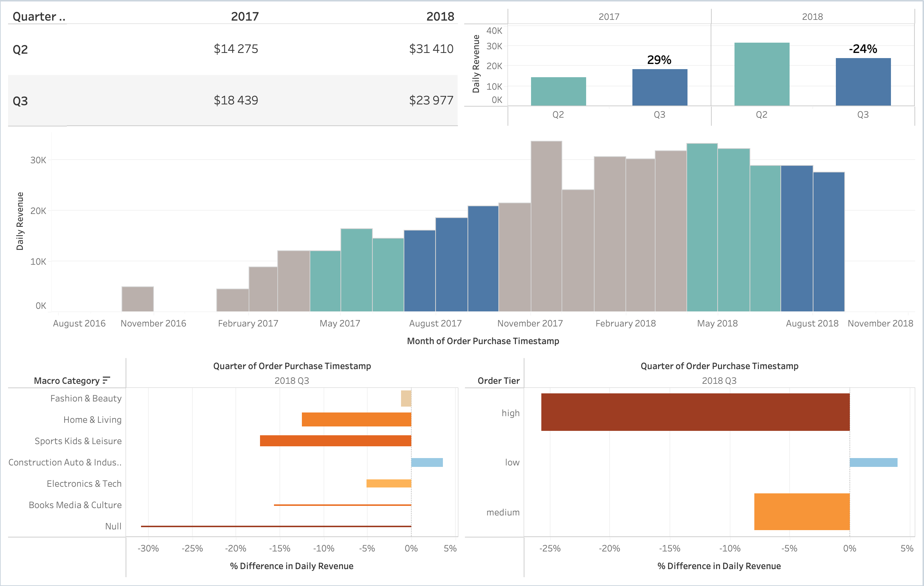Click the Quarter .. column header
This screenshot has width=924, height=586.
click(39, 17)
